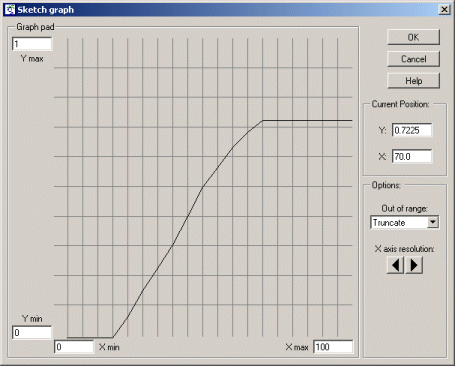This screenshot has width=455, height=366.
Task: Increase X axis resolution with right arrow
Action: click(414, 265)
